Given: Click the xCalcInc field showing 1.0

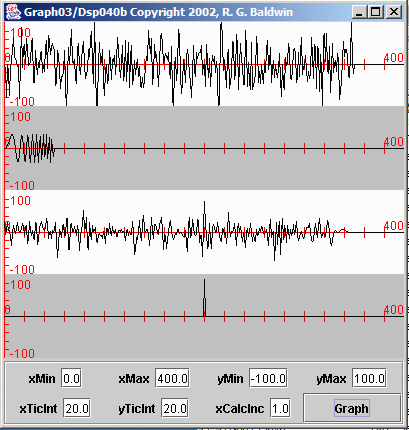Looking at the screenshot, I should point(280,408).
